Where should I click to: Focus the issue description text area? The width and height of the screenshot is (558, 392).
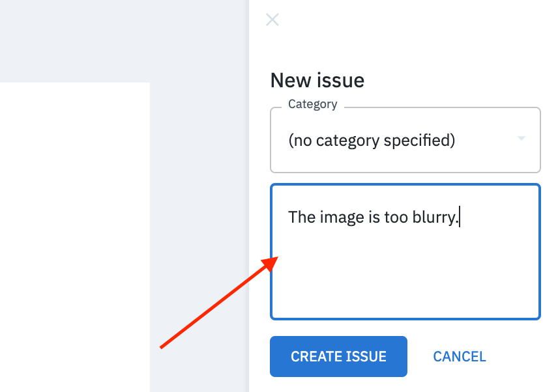(405, 251)
